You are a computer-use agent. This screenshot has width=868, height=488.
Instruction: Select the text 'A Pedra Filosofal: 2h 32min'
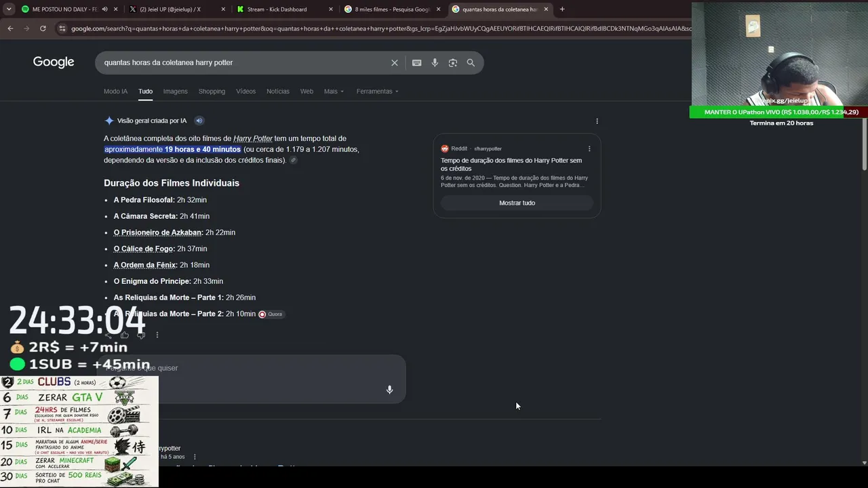point(160,200)
